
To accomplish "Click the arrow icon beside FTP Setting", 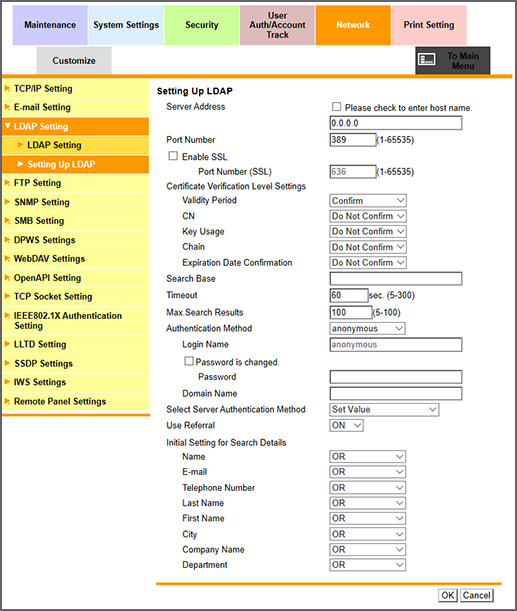I will coord(7,182).
